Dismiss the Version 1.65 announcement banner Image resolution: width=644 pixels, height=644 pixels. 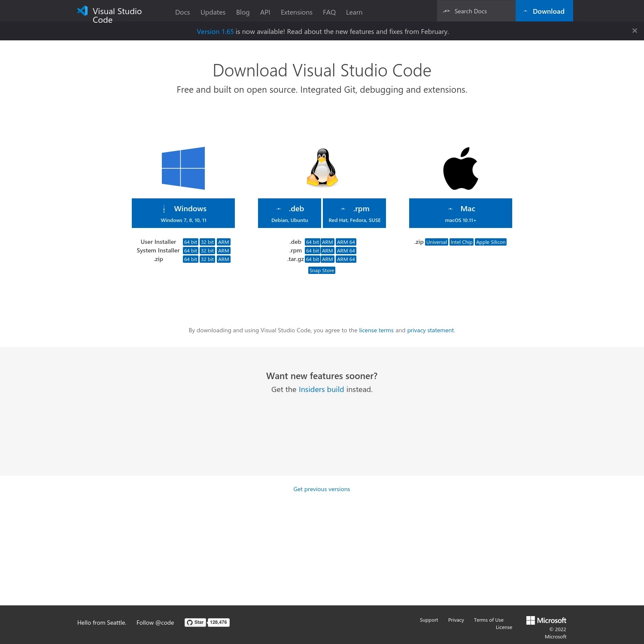[635, 31]
